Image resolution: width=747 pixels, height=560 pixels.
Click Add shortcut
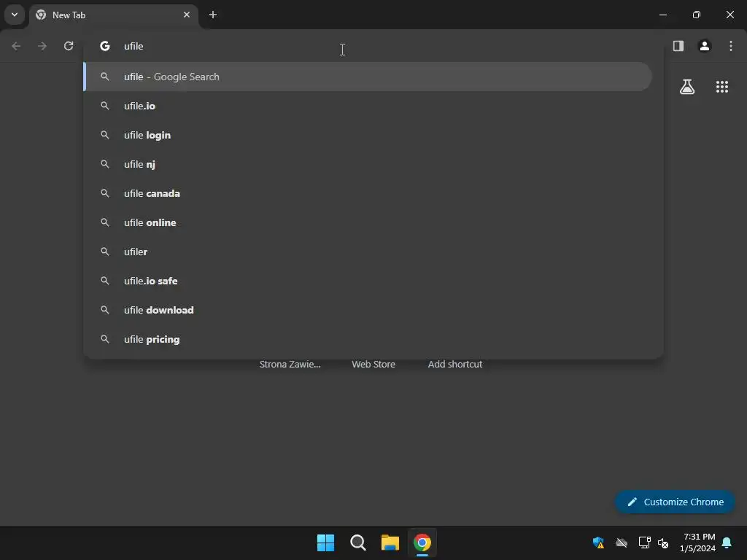tap(455, 365)
